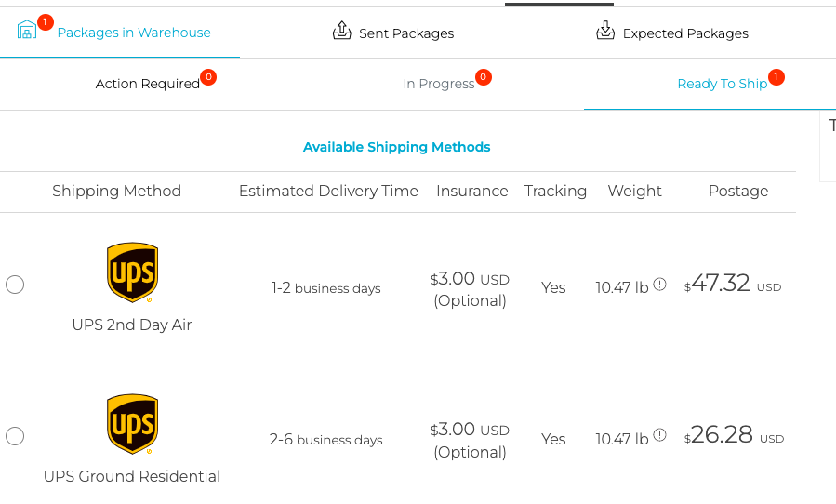This screenshot has height=504, width=836.
Task: Click the UPS 2nd Day Air label
Action: tap(132, 325)
